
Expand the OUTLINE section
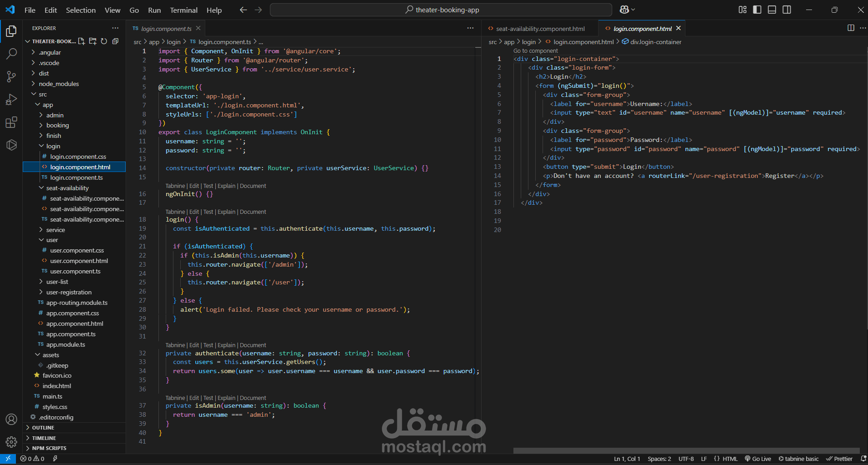click(x=74, y=428)
